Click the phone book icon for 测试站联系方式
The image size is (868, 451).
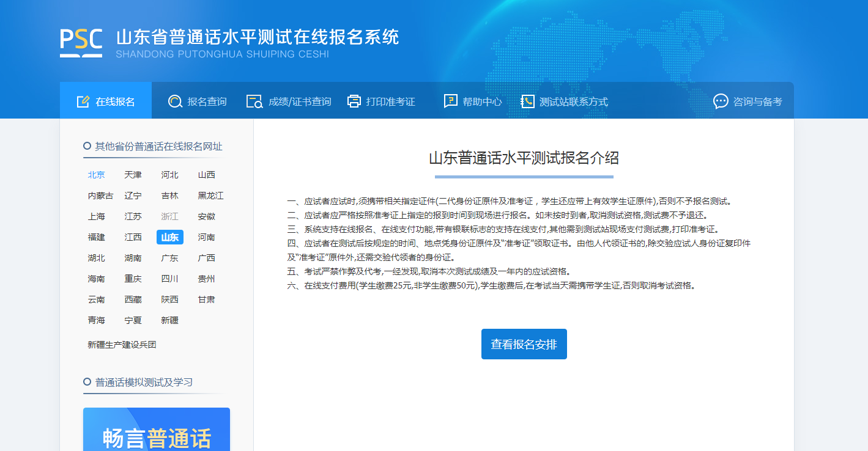(527, 101)
